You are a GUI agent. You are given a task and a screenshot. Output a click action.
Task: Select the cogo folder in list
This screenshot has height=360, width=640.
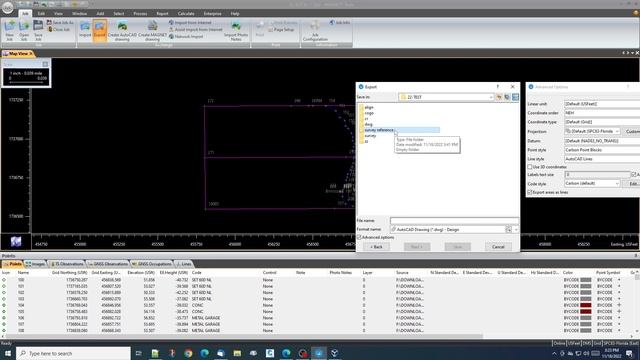[x=369, y=113]
